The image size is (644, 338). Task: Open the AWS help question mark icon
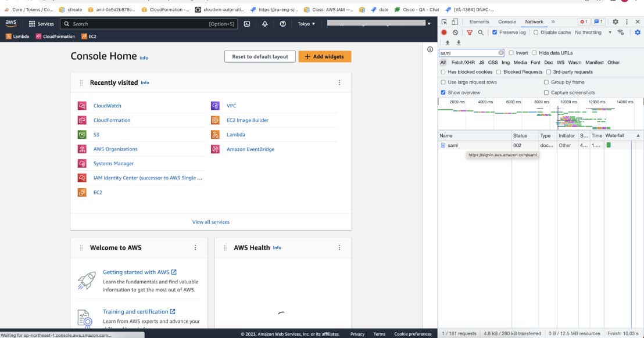[x=283, y=24]
